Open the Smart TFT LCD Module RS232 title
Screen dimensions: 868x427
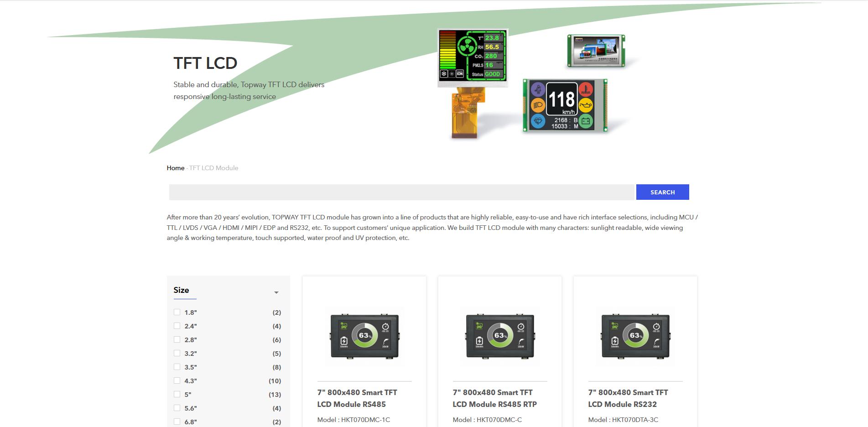click(x=628, y=398)
